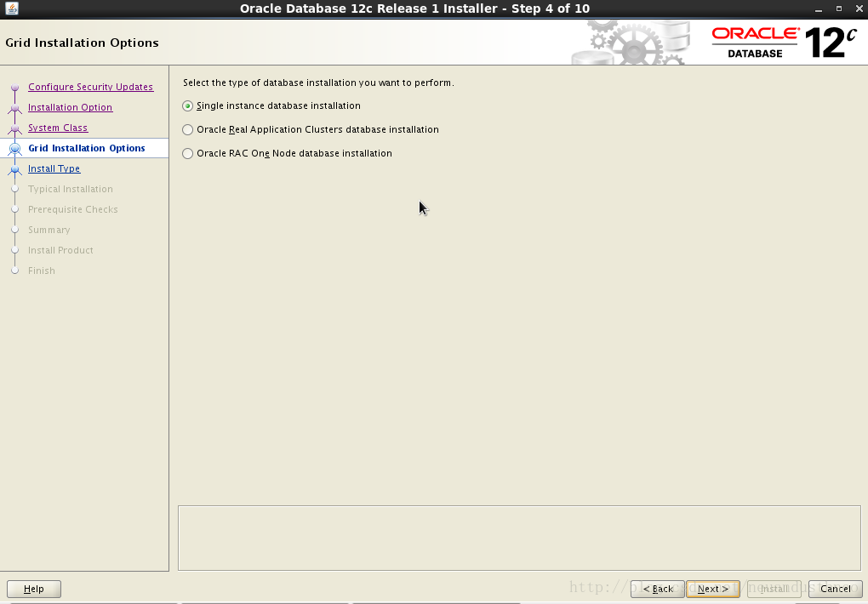This screenshot has height=604, width=868.
Task: Minimize the installer window
Action: (819, 9)
